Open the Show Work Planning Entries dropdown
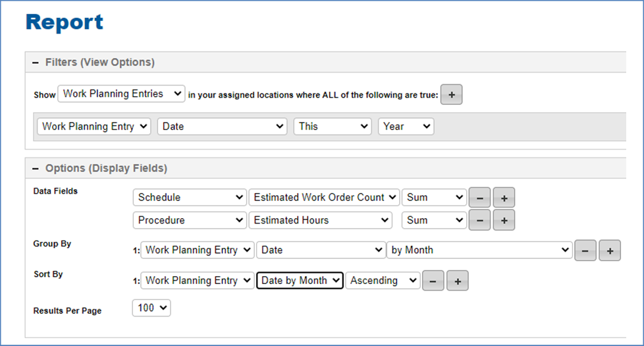644x346 pixels. click(121, 94)
